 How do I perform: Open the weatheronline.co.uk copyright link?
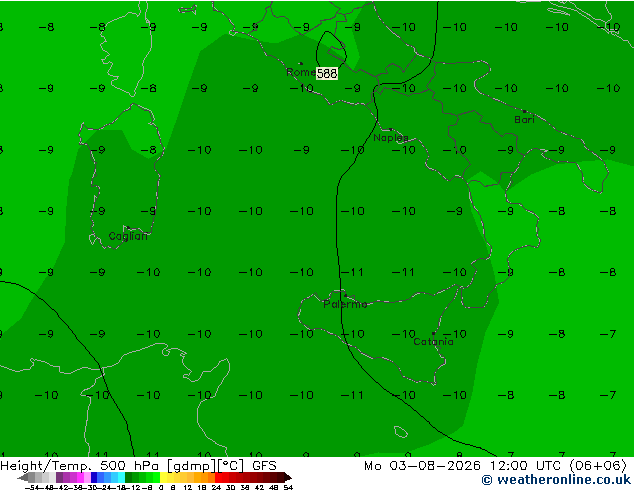tap(556, 480)
